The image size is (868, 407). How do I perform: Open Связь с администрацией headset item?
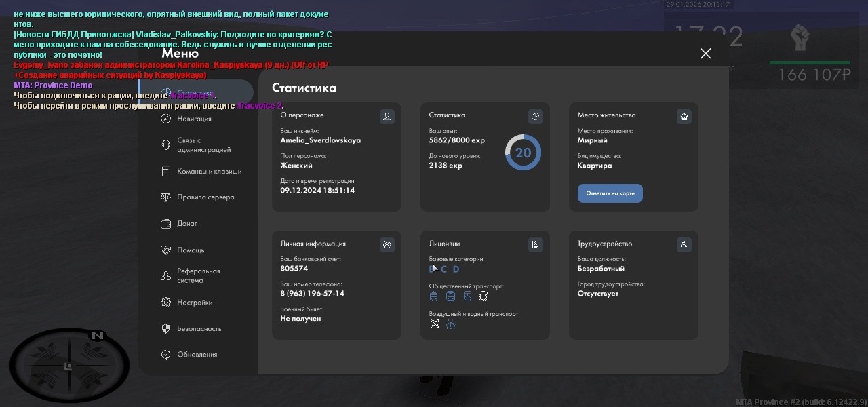(x=197, y=145)
